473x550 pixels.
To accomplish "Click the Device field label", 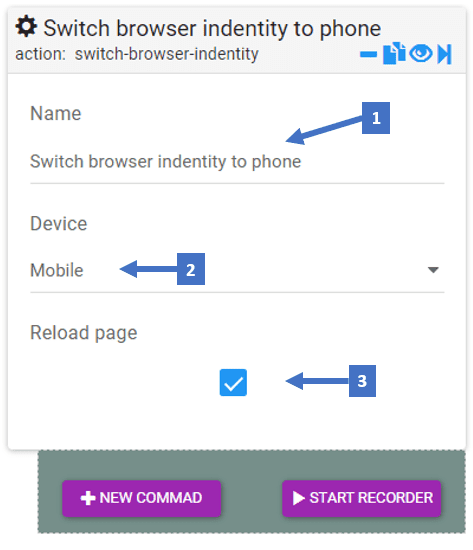I will 59,223.
